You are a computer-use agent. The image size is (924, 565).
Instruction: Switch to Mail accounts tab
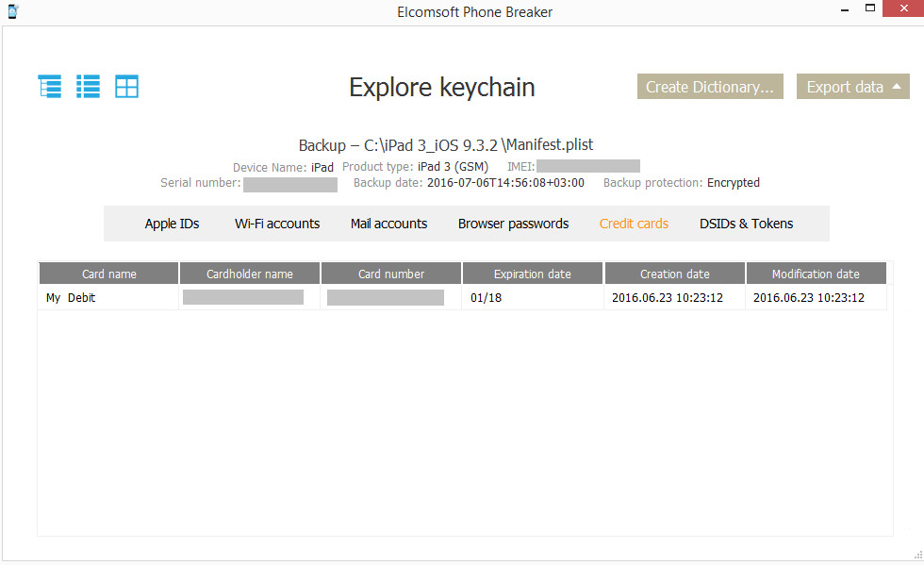click(388, 224)
